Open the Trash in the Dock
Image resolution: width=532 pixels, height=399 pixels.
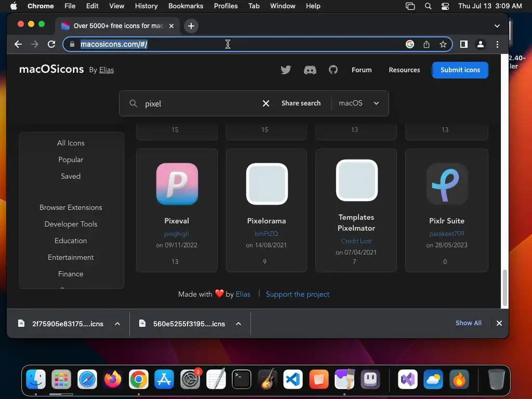click(496, 379)
